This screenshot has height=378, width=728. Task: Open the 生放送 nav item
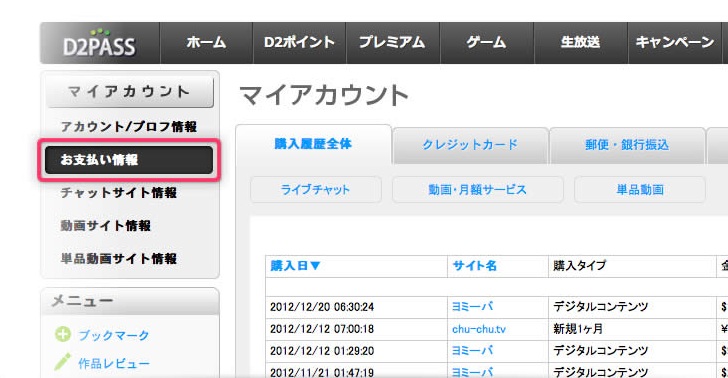click(580, 43)
